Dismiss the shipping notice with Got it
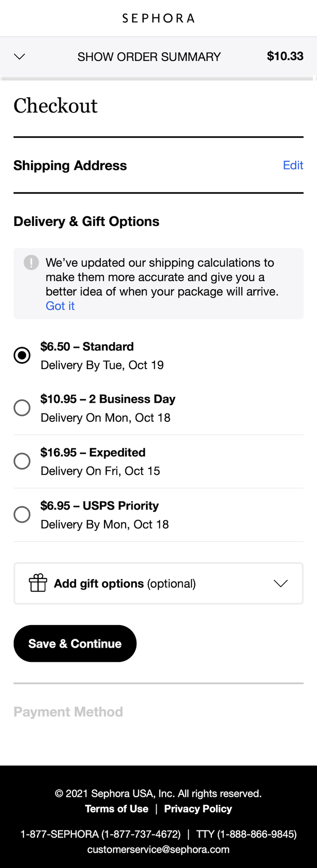 (x=60, y=306)
